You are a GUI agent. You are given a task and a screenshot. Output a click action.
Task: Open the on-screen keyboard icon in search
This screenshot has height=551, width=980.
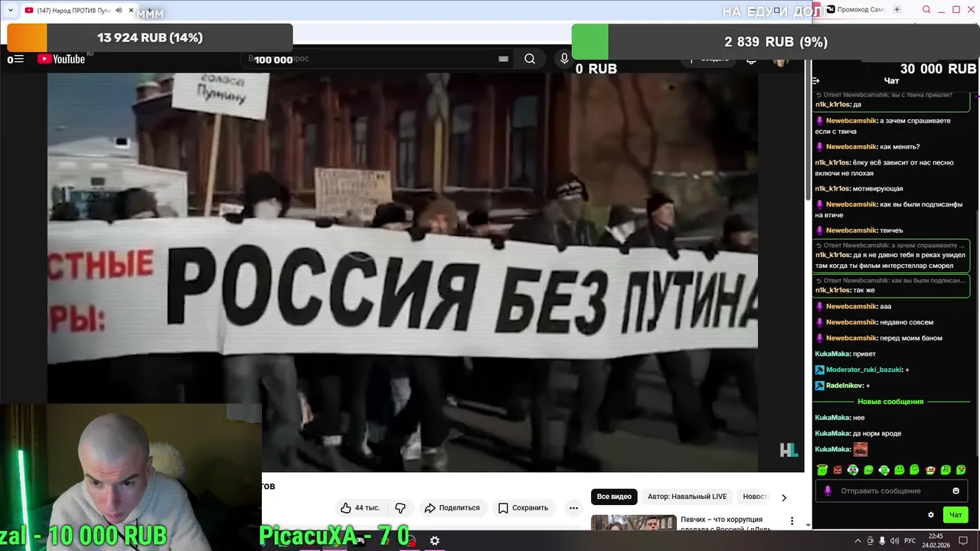503,59
